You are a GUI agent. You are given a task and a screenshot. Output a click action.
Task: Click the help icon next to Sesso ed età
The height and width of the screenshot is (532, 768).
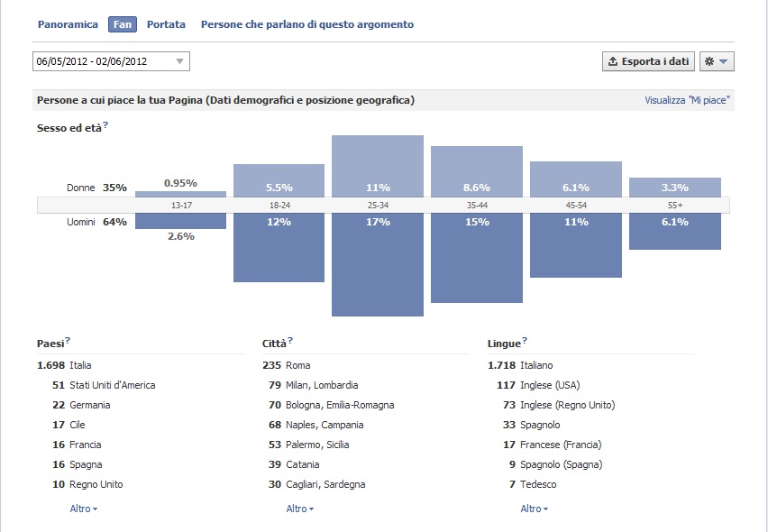coord(105,126)
